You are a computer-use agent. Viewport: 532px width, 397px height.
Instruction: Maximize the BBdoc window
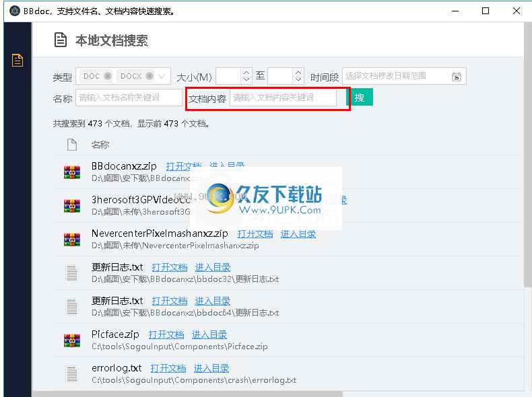point(486,11)
